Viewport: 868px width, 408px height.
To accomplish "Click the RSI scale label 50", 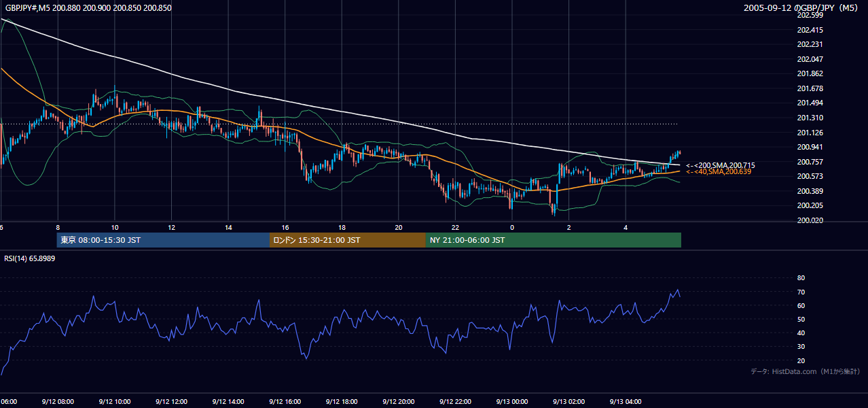I will pos(801,319).
